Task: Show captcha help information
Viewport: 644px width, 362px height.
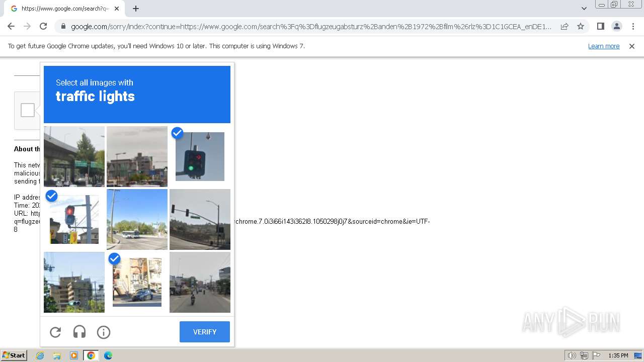Action: pyautogui.click(x=104, y=332)
